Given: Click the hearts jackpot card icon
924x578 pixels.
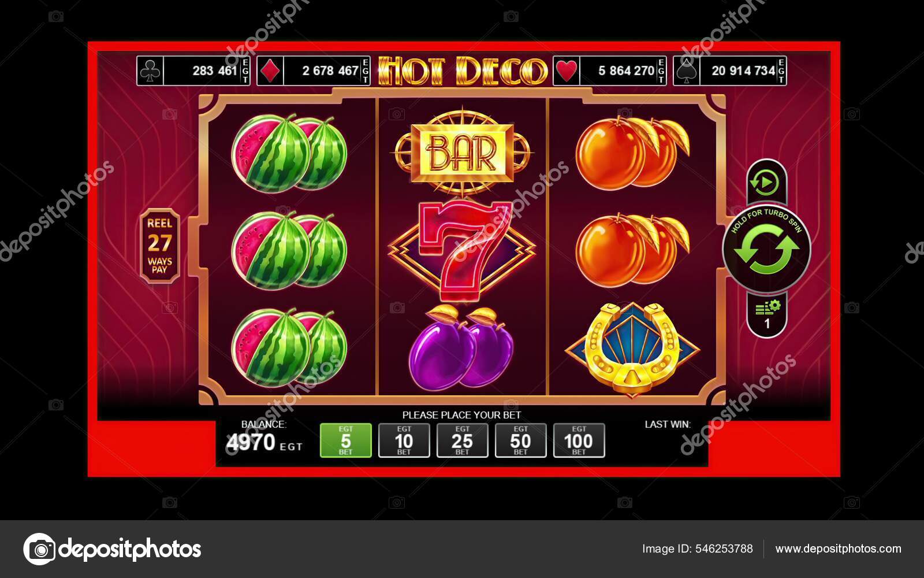Looking at the screenshot, I should 566,71.
